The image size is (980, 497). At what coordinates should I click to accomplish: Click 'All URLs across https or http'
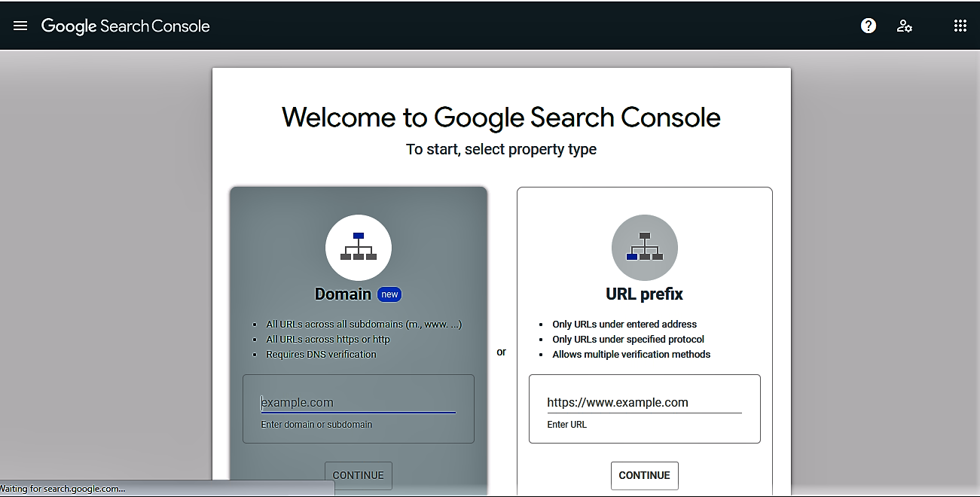(328, 339)
